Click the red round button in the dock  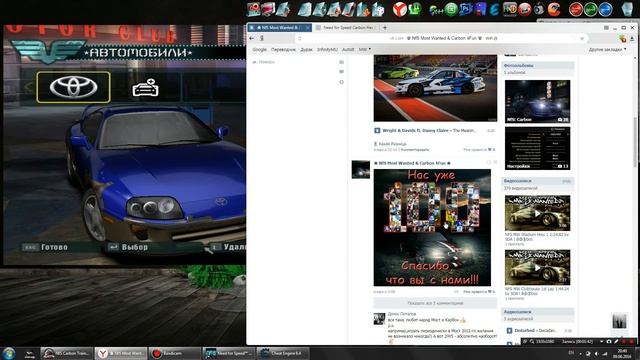pyautogui.click(x=576, y=9)
